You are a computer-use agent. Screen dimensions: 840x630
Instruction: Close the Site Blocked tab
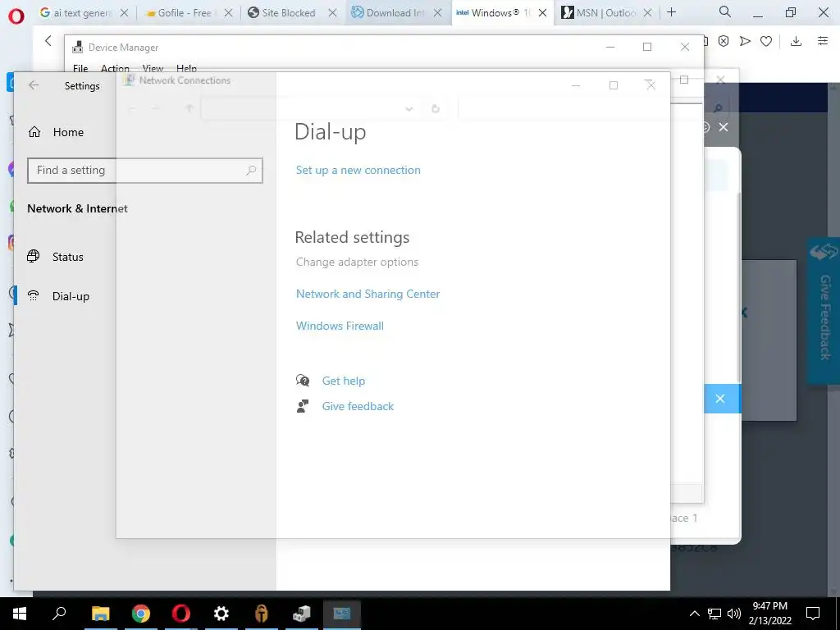click(333, 13)
